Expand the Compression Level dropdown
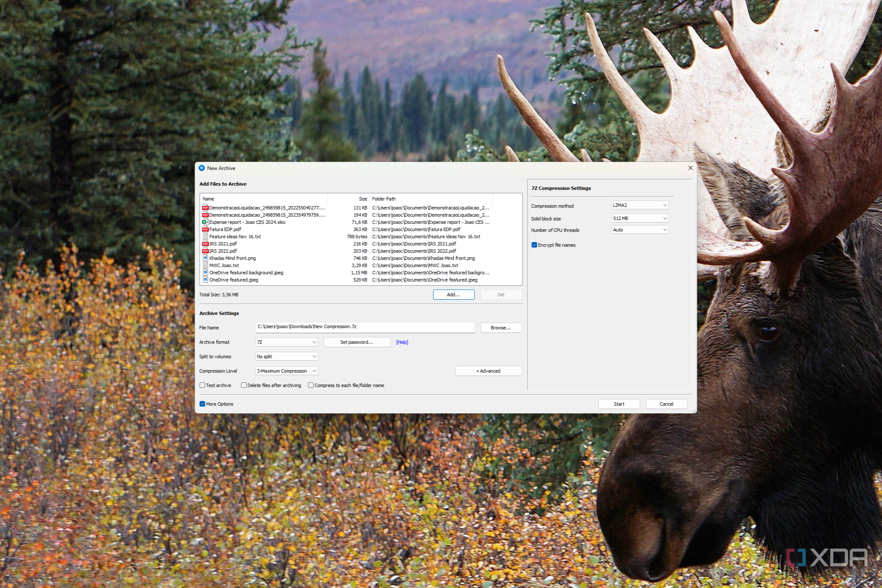The height and width of the screenshot is (588, 882). pos(287,371)
